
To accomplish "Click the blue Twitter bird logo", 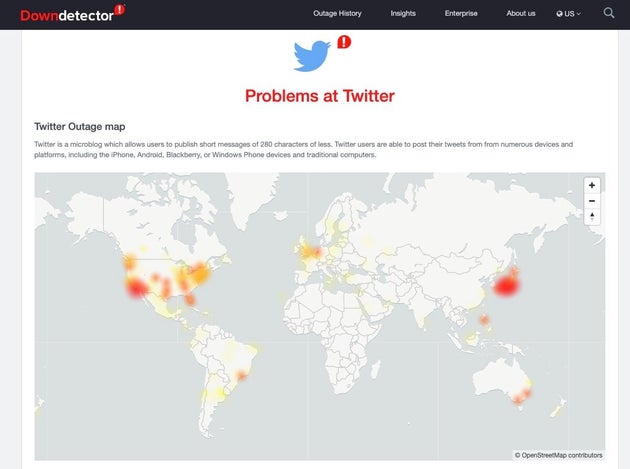I will pyautogui.click(x=312, y=56).
